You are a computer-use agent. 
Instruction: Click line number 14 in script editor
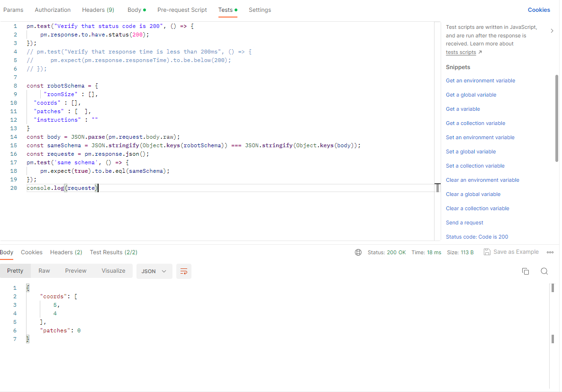(x=14, y=137)
